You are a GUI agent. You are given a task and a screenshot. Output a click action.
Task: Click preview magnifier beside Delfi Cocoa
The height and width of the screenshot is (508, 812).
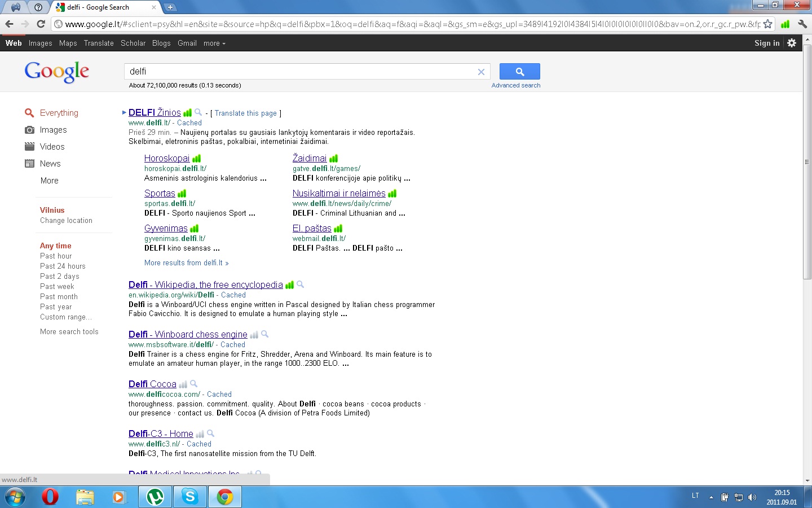click(193, 384)
